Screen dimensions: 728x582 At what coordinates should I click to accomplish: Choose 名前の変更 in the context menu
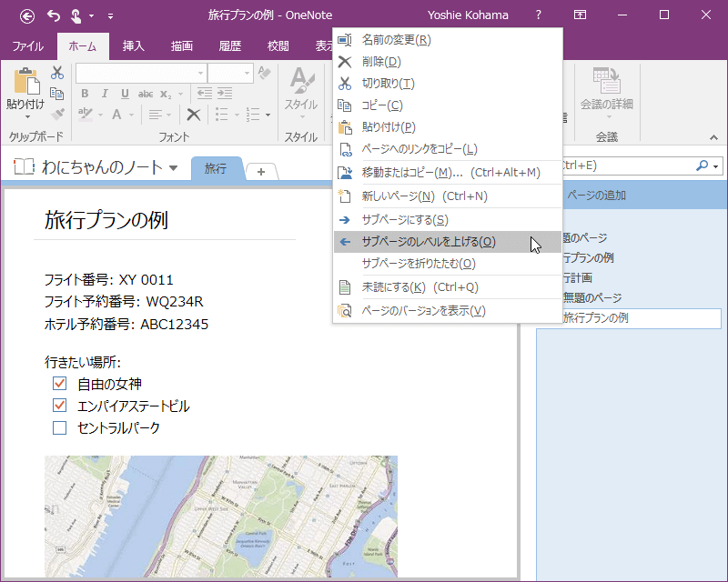(x=396, y=40)
